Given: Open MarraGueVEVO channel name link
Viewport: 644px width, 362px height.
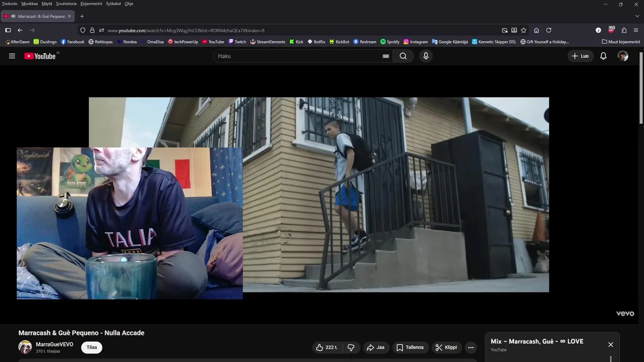Looking at the screenshot, I should 54,344.
